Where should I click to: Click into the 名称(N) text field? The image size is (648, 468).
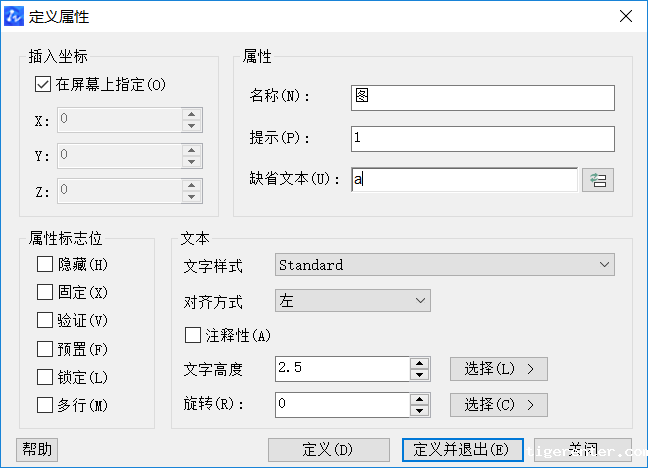tap(482, 96)
